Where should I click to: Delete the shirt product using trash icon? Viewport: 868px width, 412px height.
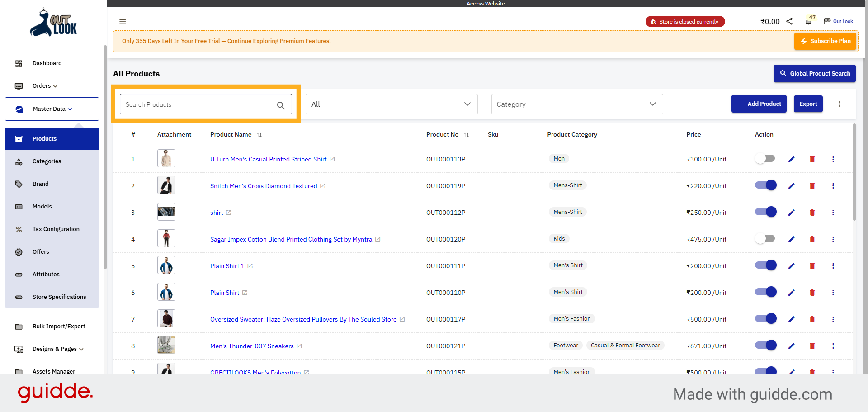[x=812, y=212]
